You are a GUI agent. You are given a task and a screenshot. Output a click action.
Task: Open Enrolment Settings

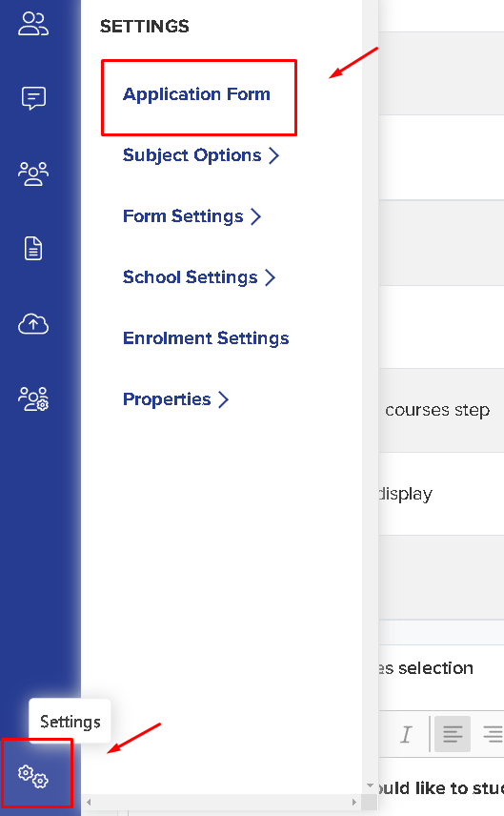click(x=206, y=338)
